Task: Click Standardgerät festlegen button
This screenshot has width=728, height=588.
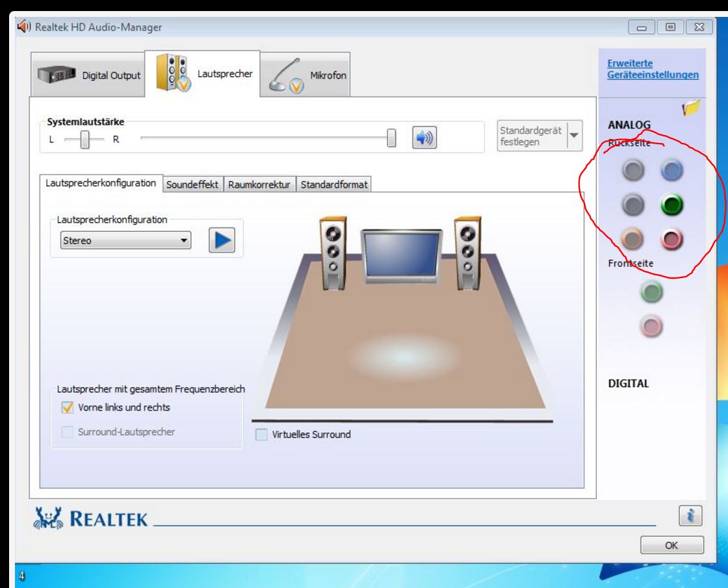Action: pyautogui.click(x=532, y=136)
